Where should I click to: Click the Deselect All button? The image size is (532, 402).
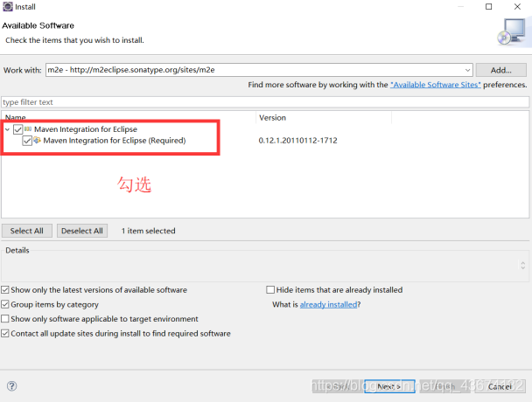(82, 231)
